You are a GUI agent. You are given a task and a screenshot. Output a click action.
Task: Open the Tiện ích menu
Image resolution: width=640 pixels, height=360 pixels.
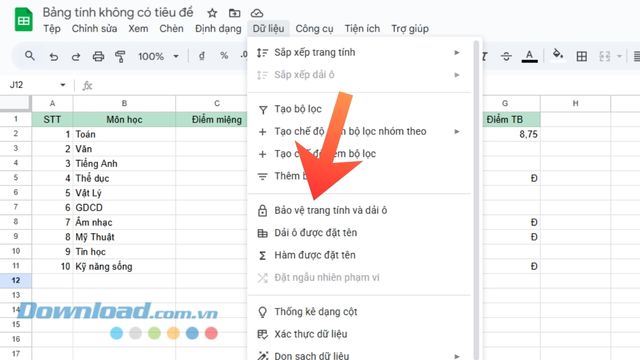362,29
